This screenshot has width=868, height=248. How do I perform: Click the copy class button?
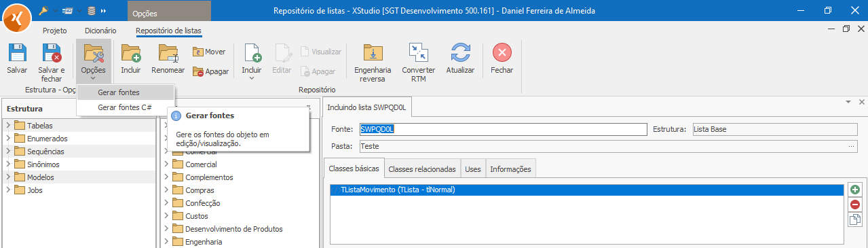point(855,219)
